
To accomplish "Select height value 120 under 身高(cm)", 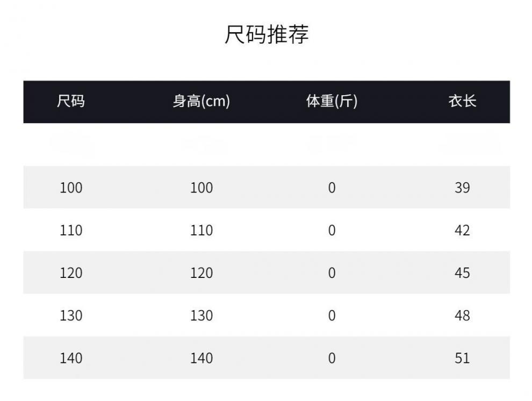I will pyautogui.click(x=202, y=273).
